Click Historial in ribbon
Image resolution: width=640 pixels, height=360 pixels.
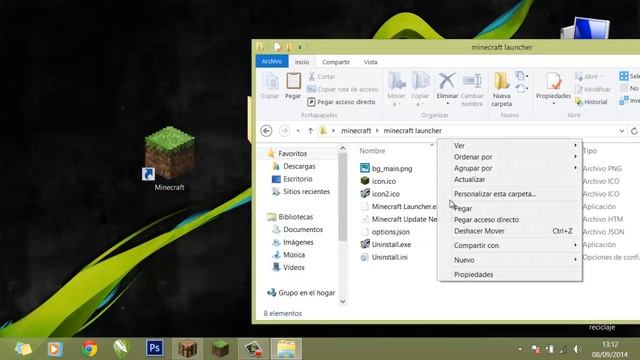click(x=591, y=102)
